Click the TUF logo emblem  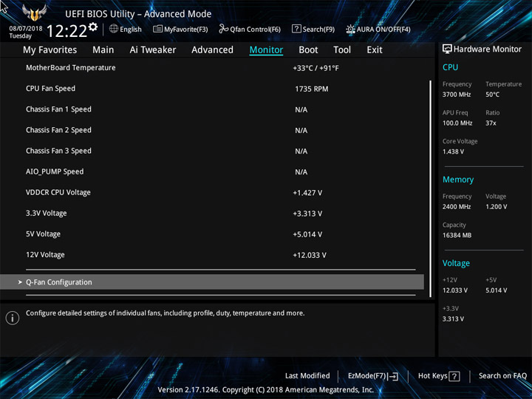click(x=34, y=13)
